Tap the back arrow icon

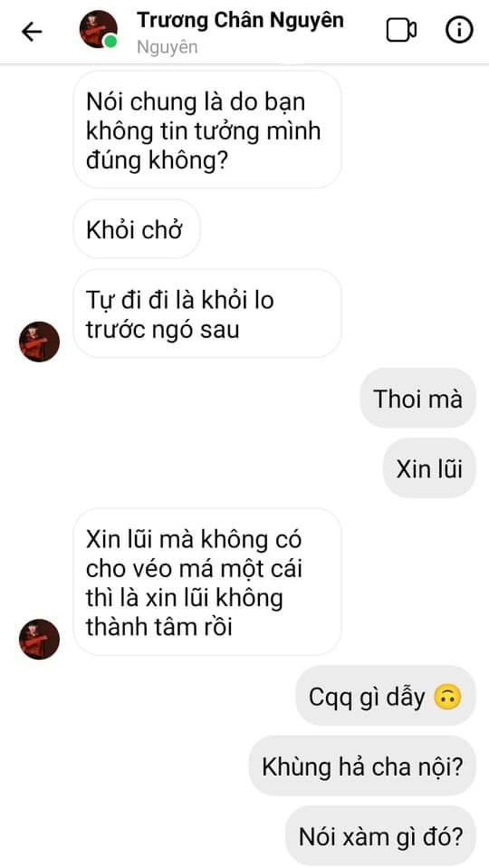click(32, 32)
